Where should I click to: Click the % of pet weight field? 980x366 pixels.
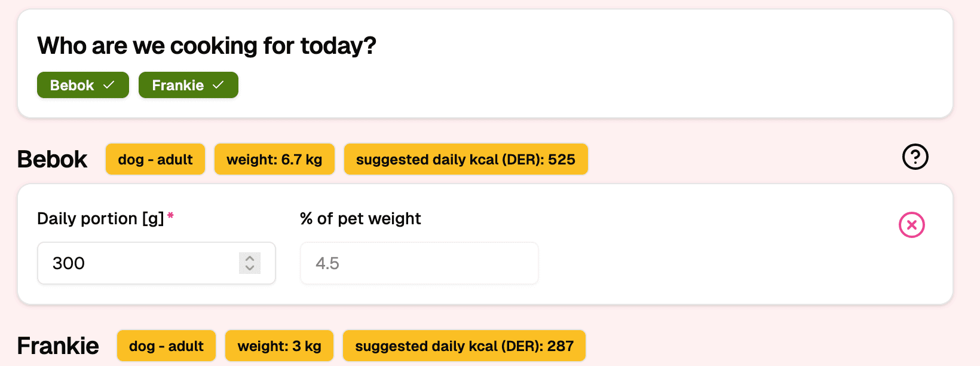tap(419, 263)
